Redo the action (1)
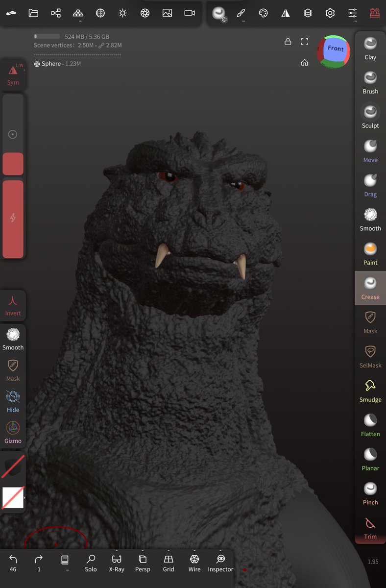 39,563
